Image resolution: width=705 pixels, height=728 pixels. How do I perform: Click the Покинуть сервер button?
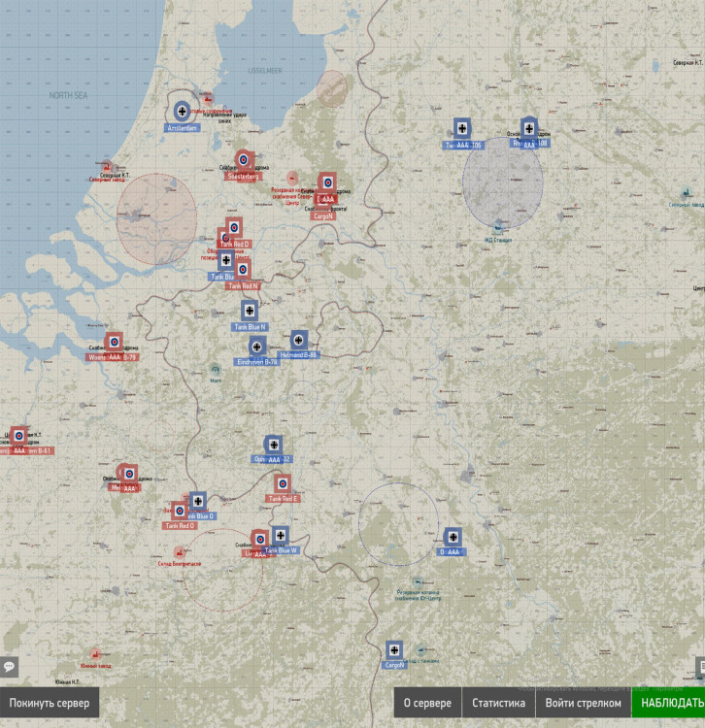tap(50, 703)
